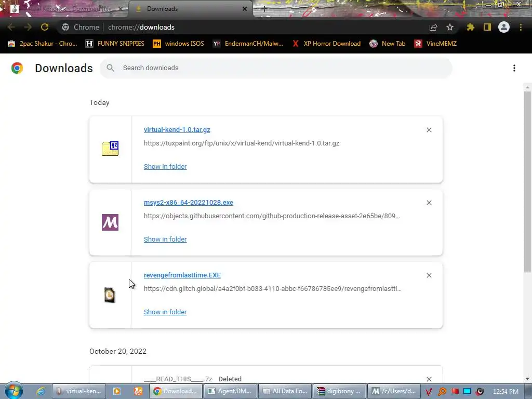Click the gz archive file icon
The width and height of the screenshot is (532, 399).
click(x=110, y=149)
